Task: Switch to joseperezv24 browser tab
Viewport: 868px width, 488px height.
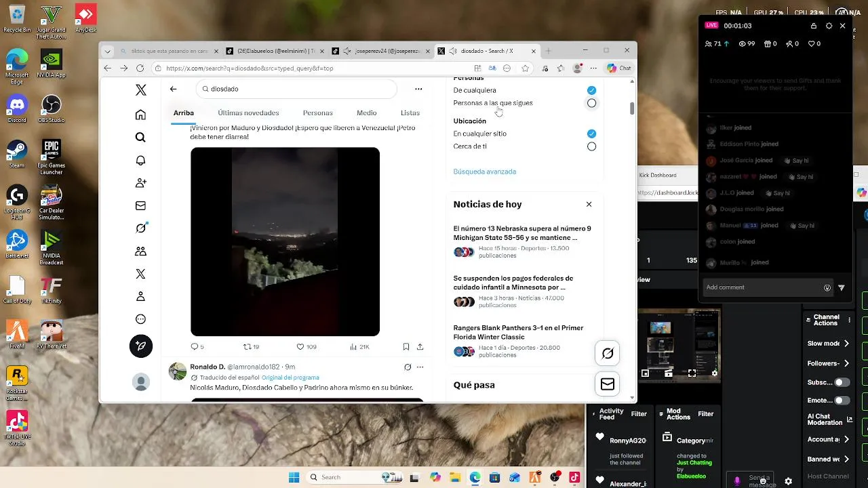Action: [383, 51]
